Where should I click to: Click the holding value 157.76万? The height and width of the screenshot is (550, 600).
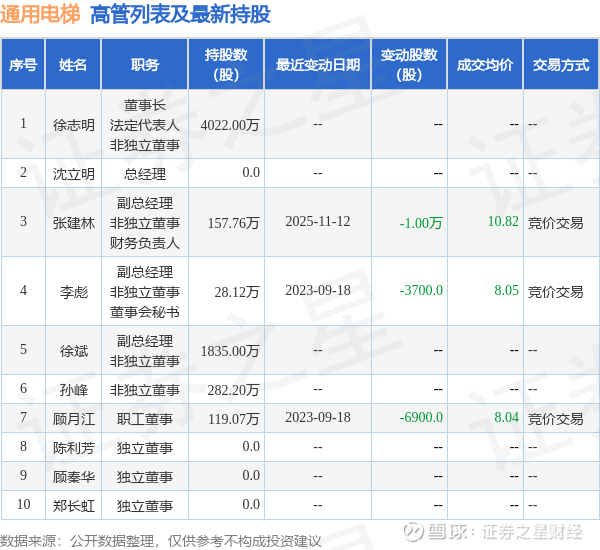(233, 223)
